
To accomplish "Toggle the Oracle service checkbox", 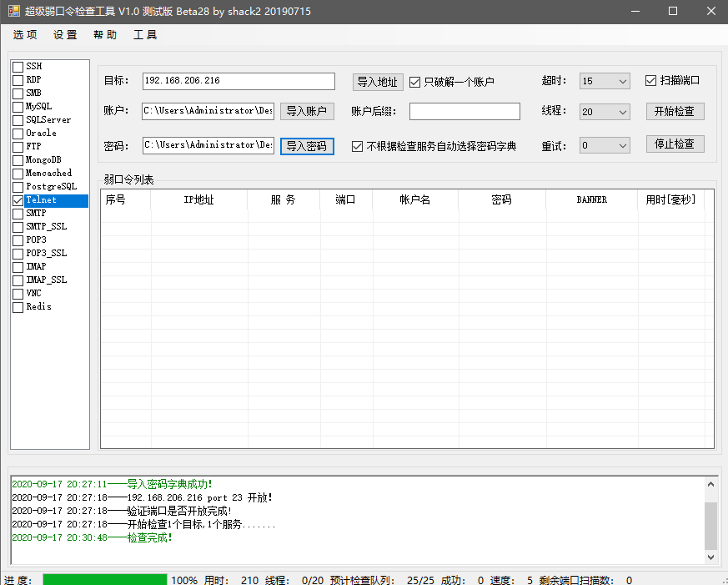I will click(18, 134).
